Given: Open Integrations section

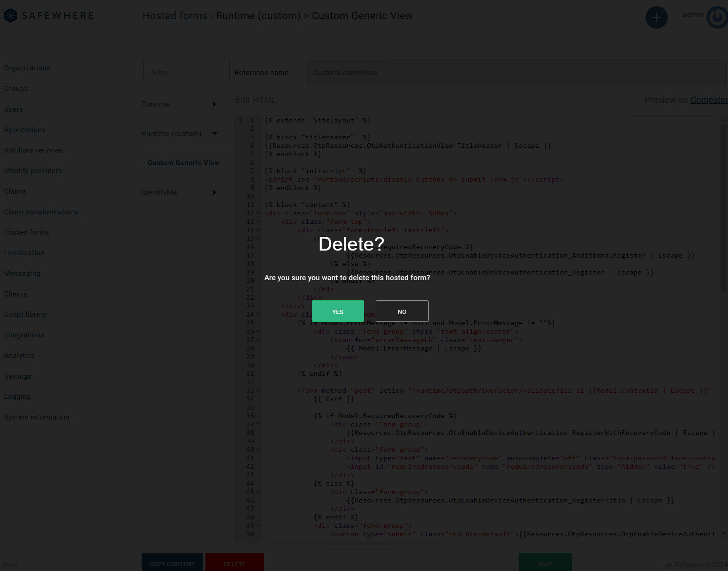Looking at the screenshot, I should [x=24, y=335].
